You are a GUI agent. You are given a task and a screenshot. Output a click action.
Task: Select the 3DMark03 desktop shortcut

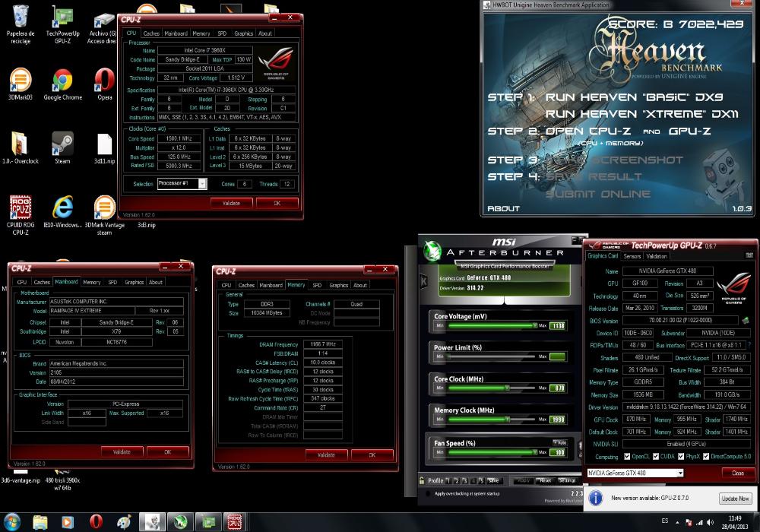(x=21, y=84)
